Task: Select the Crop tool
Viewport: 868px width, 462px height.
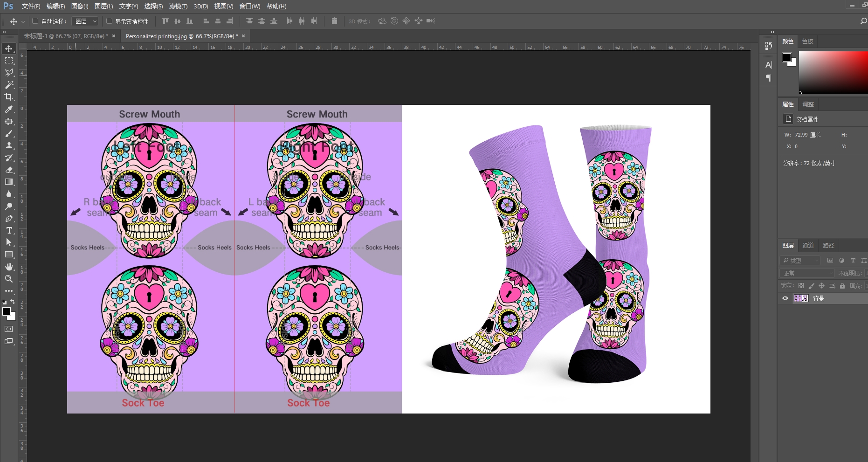Action: pyautogui.click(x=9, y=97)
